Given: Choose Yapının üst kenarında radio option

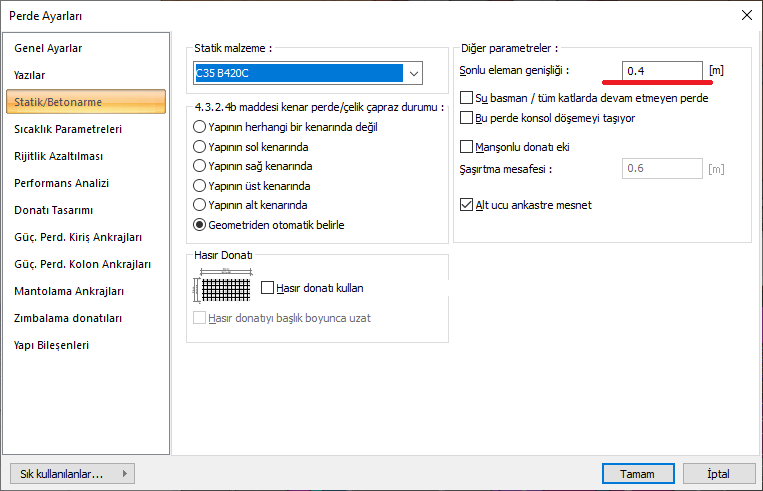Looking at the screenshot, I should click(200, 186).
